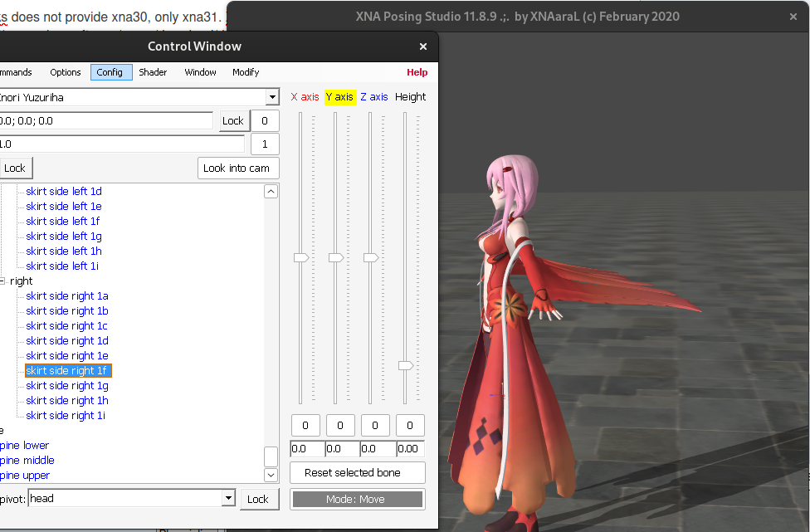The width and height of the screenshot is (810, 532).
Task: Click the Z axis value field
Action: click(x=378, y=448)
